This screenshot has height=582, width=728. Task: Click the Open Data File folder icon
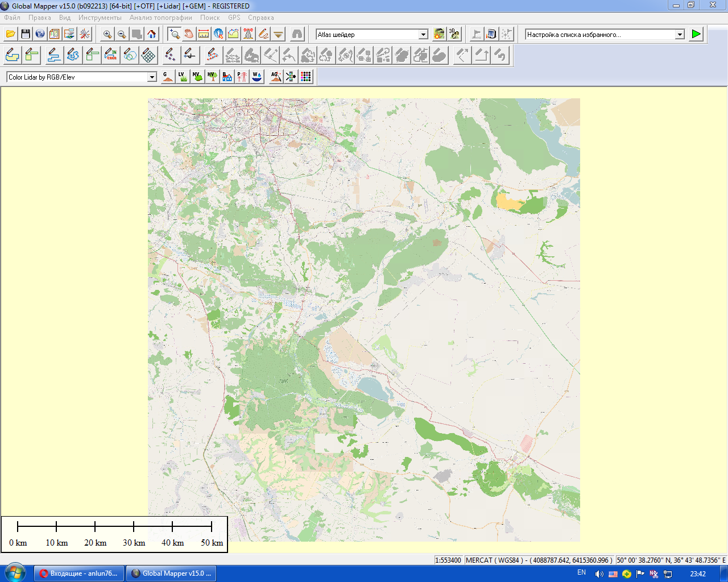pyautogui.click(x=10, y=34)
